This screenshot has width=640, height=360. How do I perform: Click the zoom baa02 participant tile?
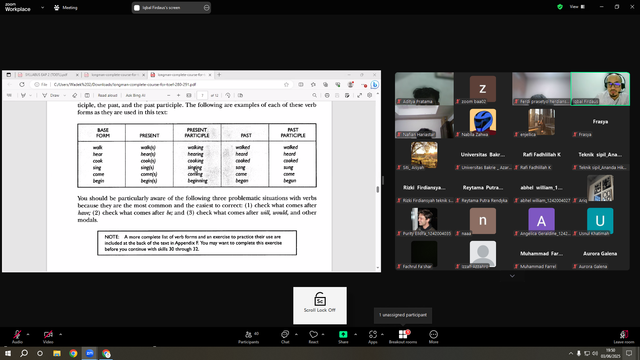tap(483, 89)
